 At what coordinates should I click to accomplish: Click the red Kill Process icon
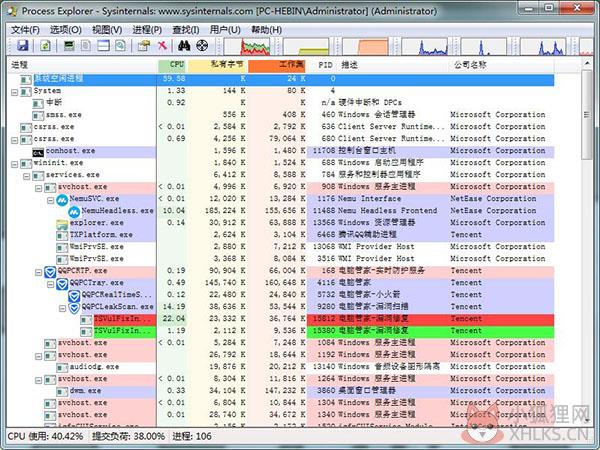click(x=163, y=46)
